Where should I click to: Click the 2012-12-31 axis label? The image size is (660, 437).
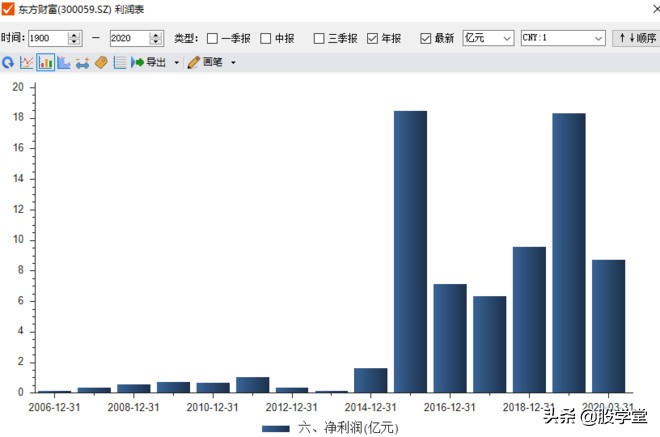[291, 408]
